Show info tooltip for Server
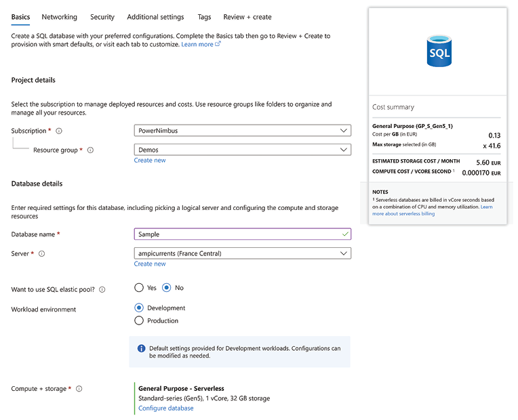 pyautogui.click(x=41, y=254)
